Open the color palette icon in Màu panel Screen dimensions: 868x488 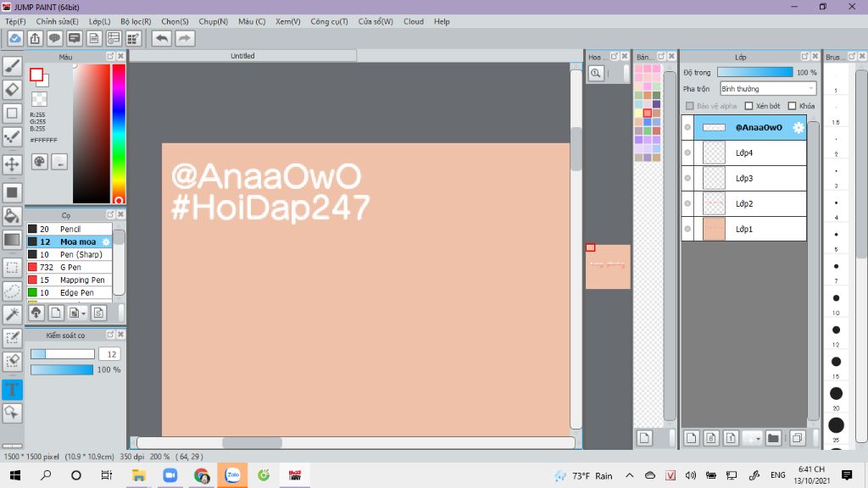tap(39, 162)
